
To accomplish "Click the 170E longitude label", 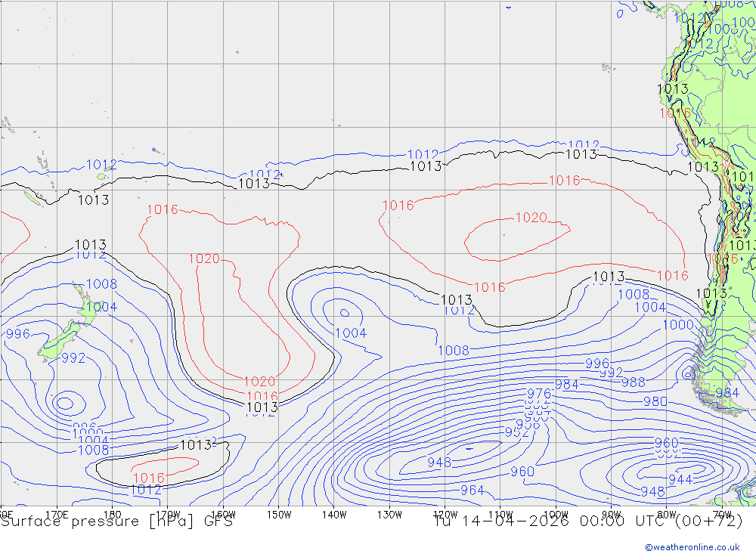I will 57,515.
